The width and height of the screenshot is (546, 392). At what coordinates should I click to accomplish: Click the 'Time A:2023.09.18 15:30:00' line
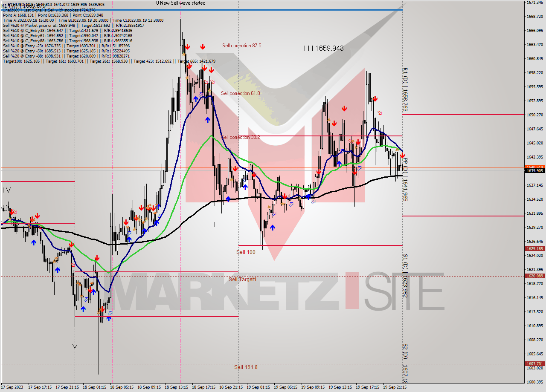(x=83, y=20)
